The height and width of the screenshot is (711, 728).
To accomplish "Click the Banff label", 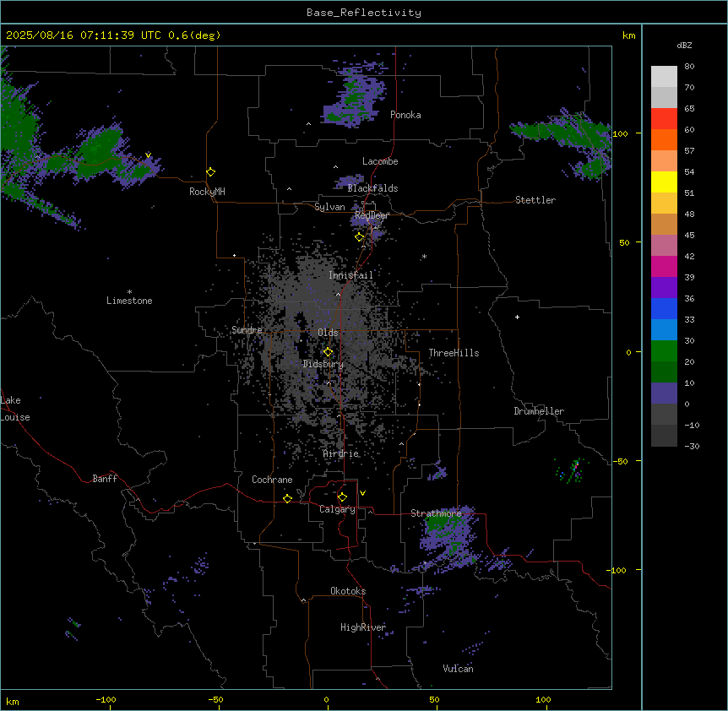I will [x=105, y=479].
